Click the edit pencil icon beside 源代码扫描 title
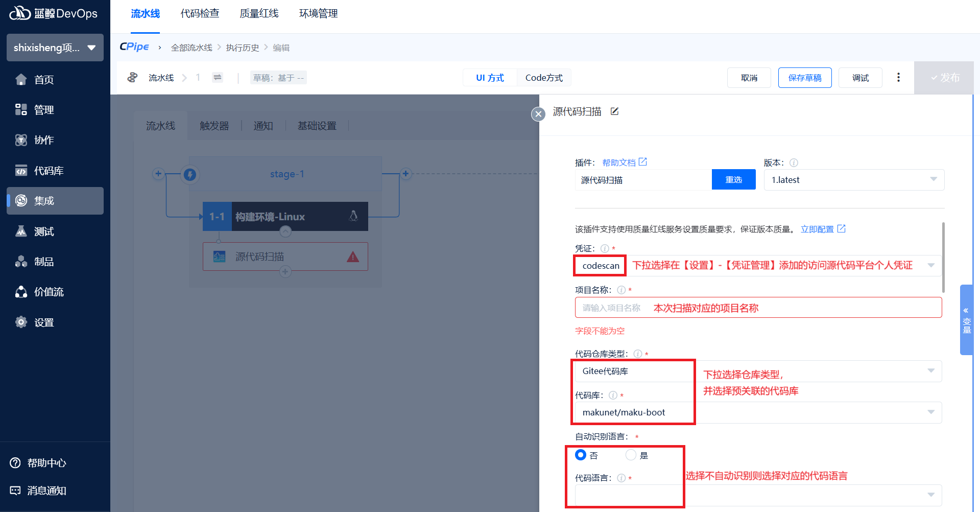 tap(614, 111)
